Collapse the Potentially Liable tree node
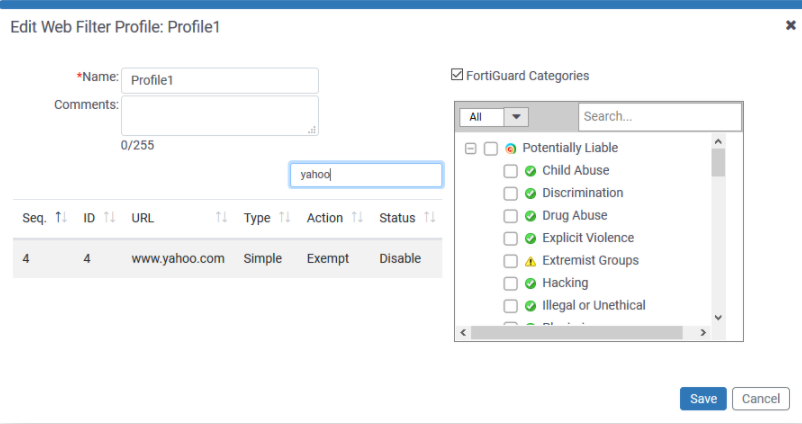The width and height of the screenshot is (802, 424). click(470, 148)
